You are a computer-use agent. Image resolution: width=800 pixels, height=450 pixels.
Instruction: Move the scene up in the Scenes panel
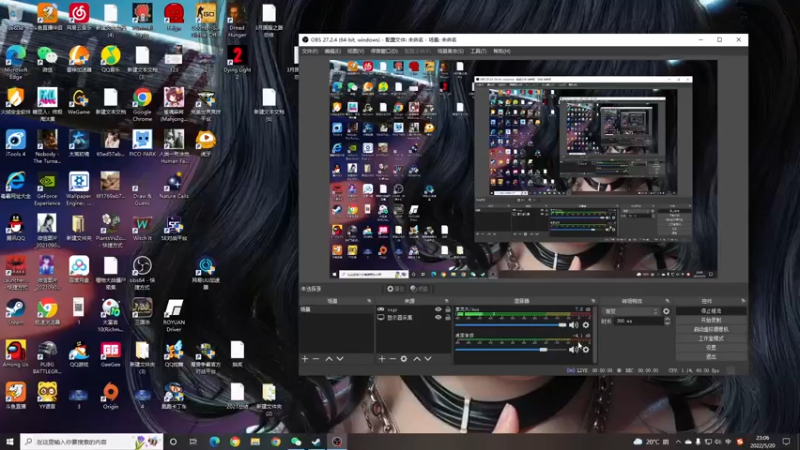click(329, 359)
